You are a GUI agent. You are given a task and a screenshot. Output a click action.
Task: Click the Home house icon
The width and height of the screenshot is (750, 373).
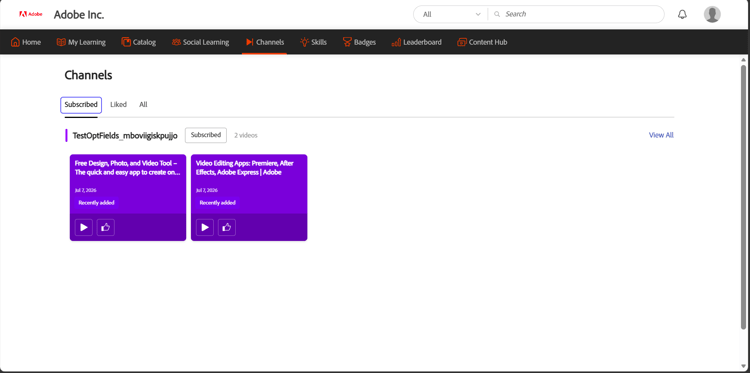(15, 42)
